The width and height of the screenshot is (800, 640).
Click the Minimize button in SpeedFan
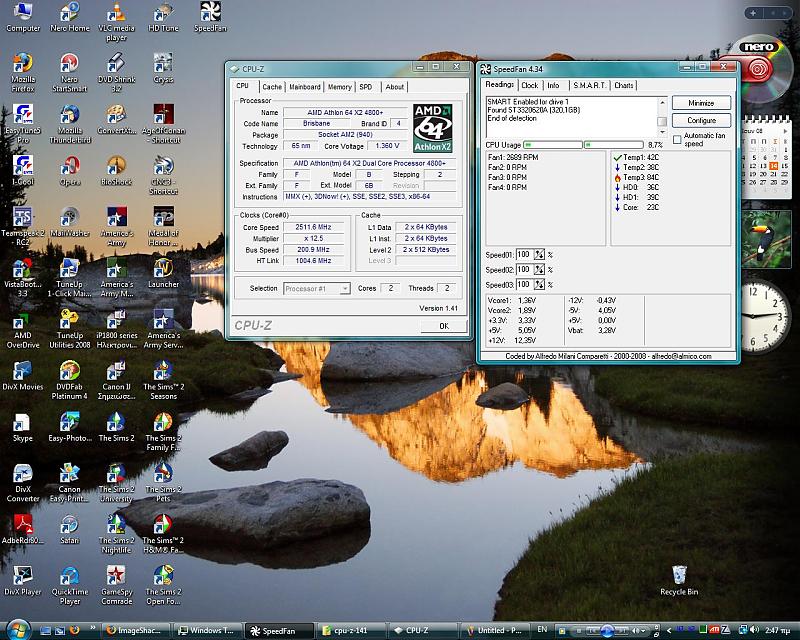click(x=701, y=103)
